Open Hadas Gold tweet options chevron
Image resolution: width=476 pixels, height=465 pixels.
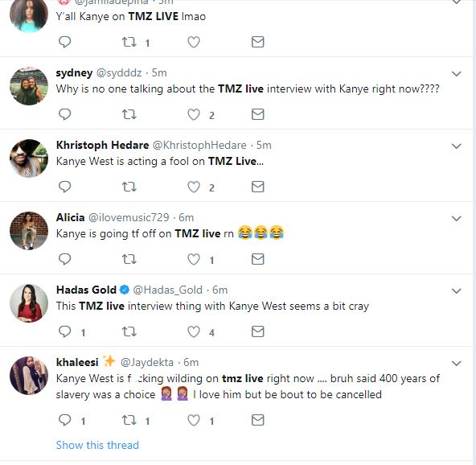click(456, 291)
